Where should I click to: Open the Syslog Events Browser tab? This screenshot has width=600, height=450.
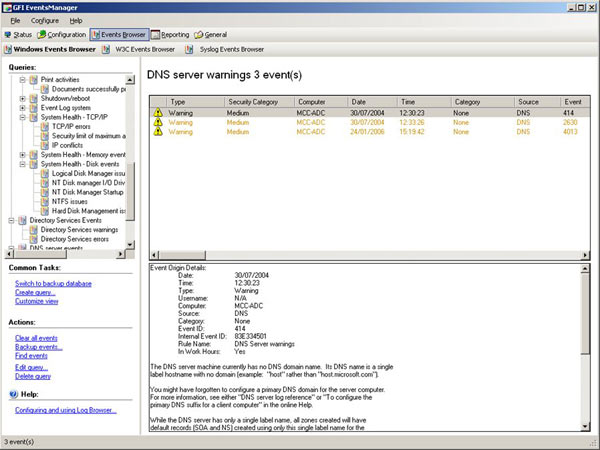232,49
